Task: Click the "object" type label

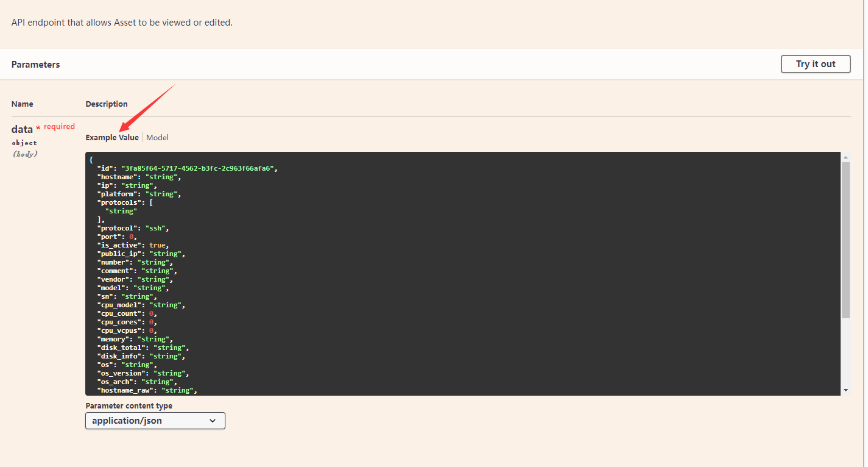Action: (24, 143)
